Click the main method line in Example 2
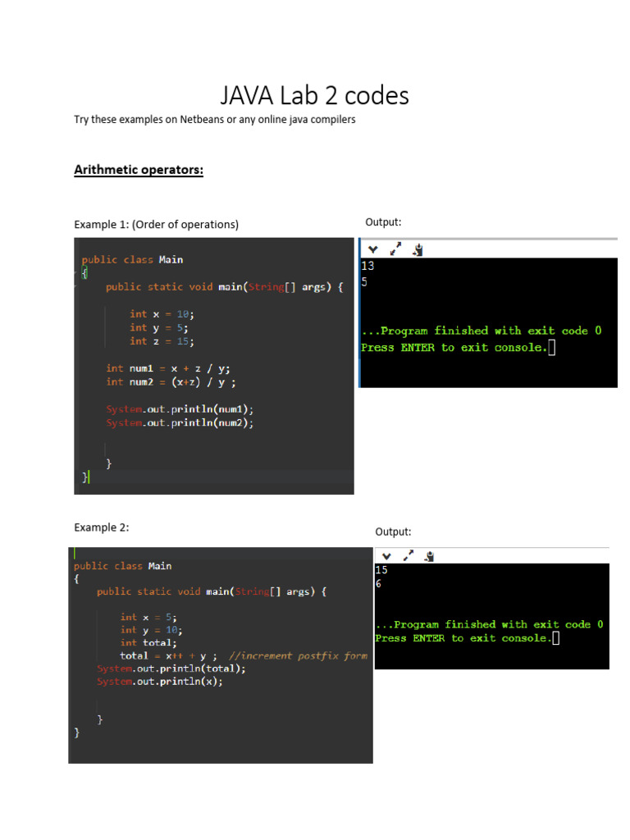 (212, 592)
